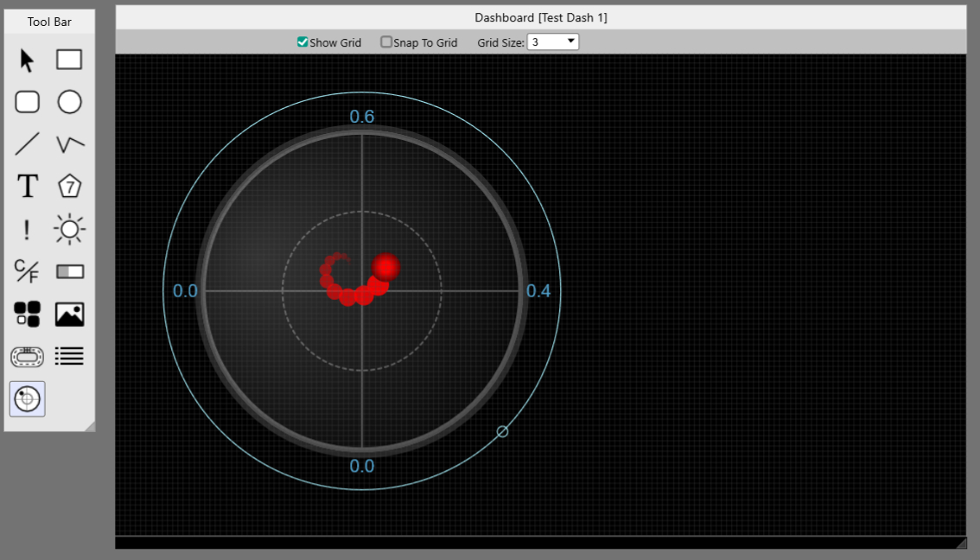Image resolution: width=980 pixels, height=560 pixels.
Task: Click the 0.4 label right of the gauge
Action: pyautogui.click(x=538, y=290)
